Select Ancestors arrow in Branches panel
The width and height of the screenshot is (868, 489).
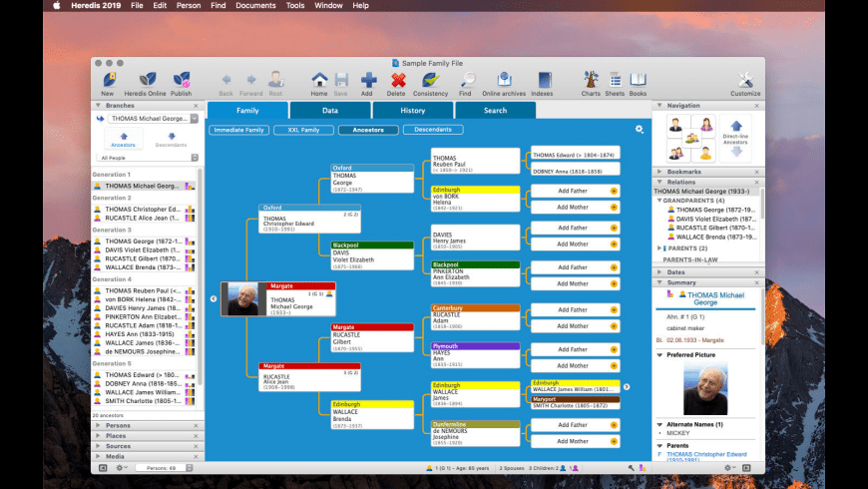[123, 139]
